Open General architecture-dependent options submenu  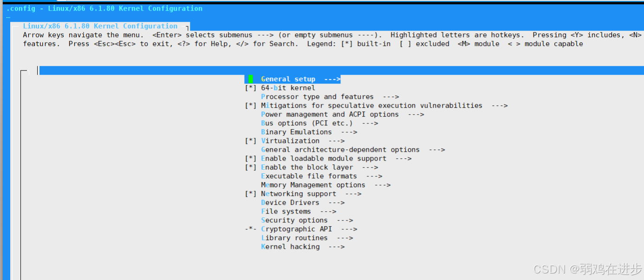(353, 150)
